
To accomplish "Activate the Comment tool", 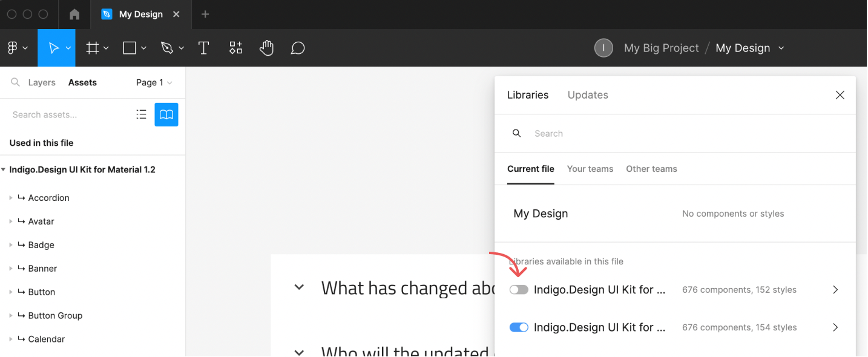I will [297, 47].
